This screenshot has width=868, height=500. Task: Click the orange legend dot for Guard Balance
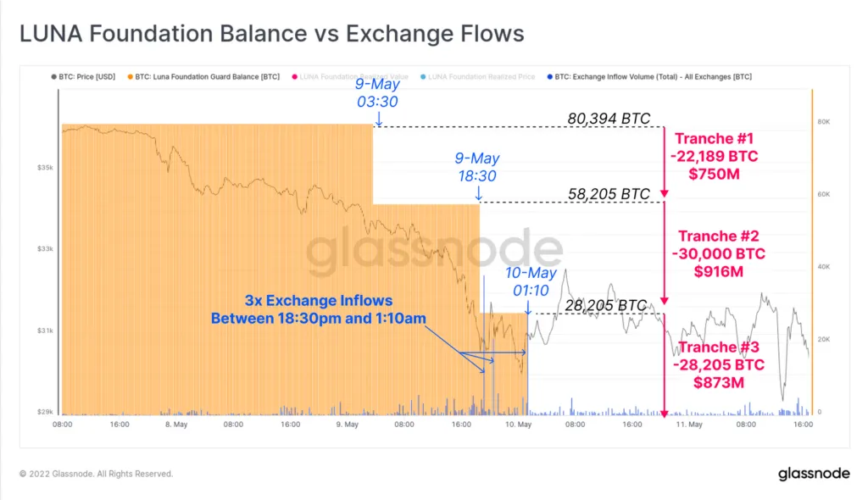click(130, 77)
